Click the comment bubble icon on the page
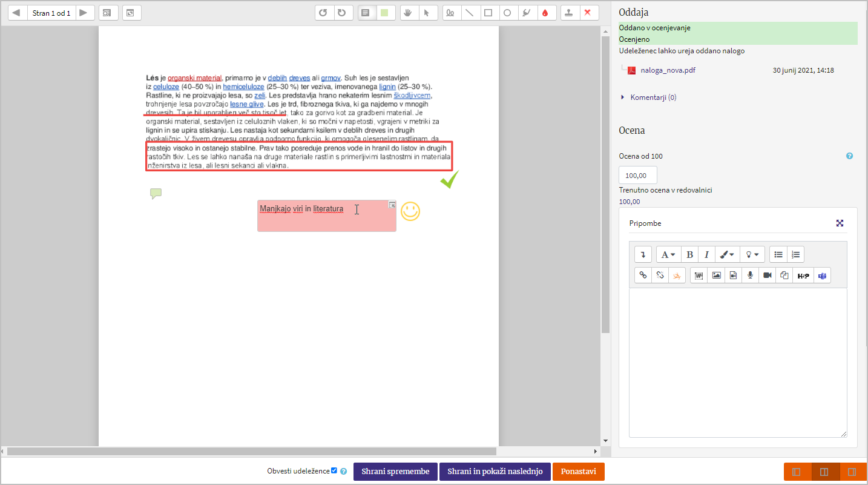This screenshot has width=868, height=485. [156, 194]
